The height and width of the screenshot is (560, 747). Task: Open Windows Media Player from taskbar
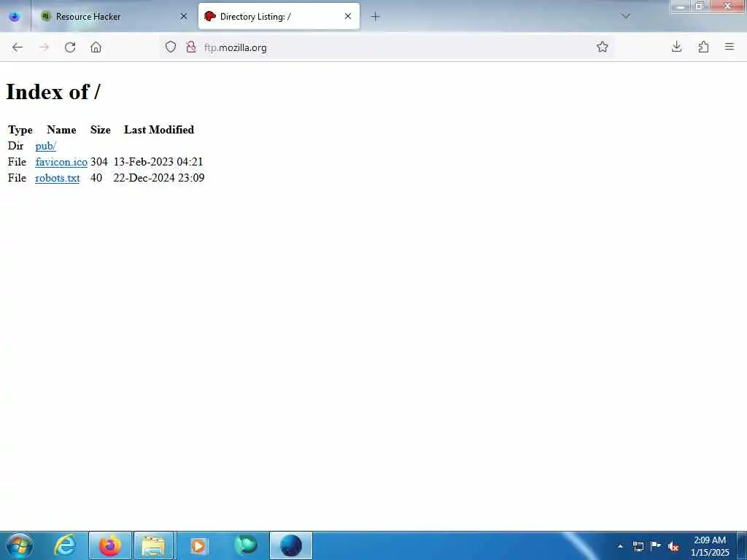198,545
